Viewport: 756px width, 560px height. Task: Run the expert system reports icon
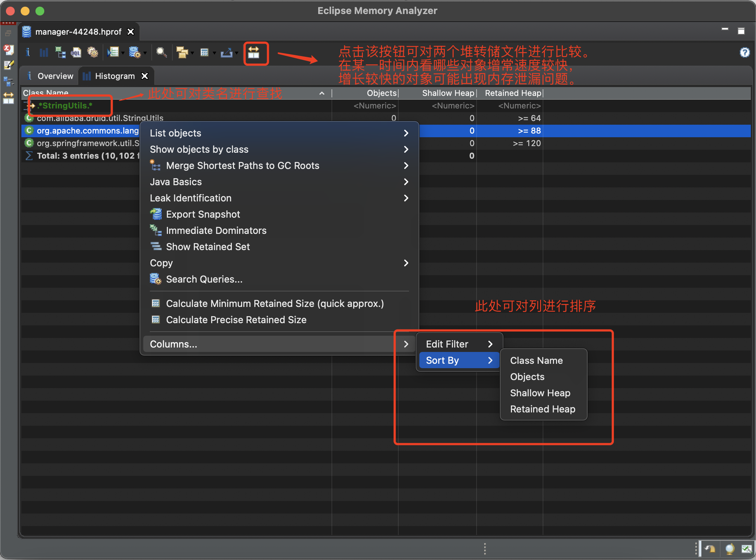pyautogui.click(x=113, y=52)
